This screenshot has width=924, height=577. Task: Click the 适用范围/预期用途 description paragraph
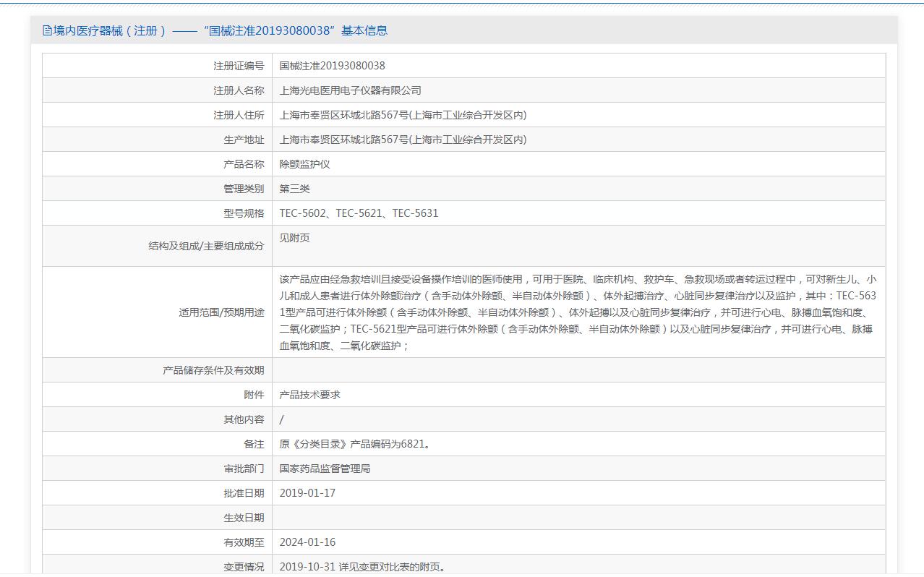click(x=577, y=312)
